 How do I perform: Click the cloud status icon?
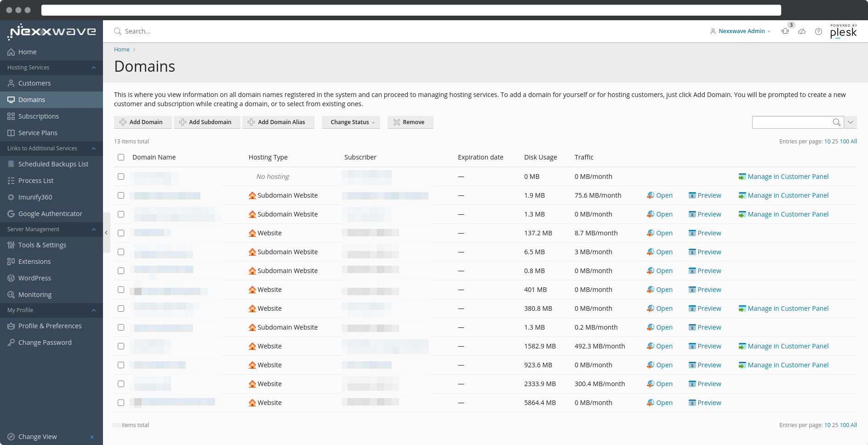[x=802, y=31]
